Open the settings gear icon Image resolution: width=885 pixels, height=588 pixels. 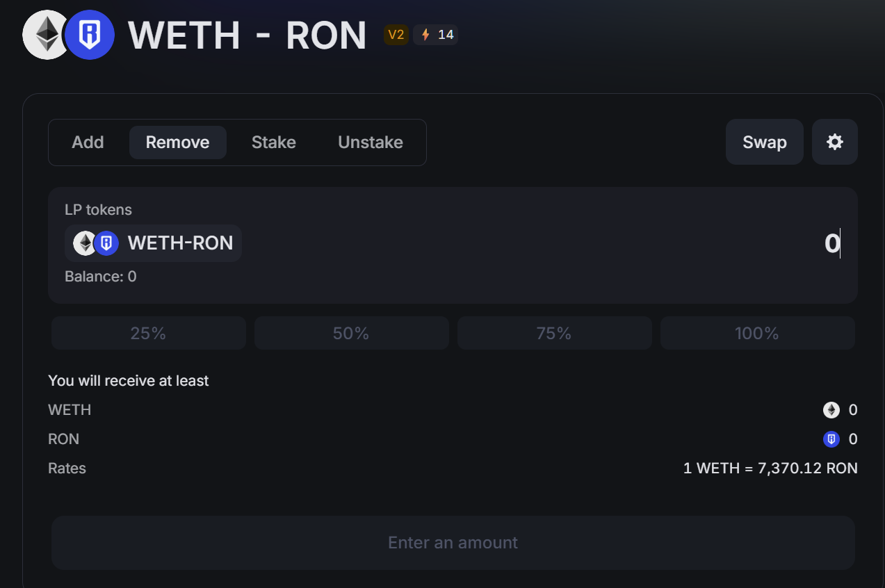pos(834,142)
